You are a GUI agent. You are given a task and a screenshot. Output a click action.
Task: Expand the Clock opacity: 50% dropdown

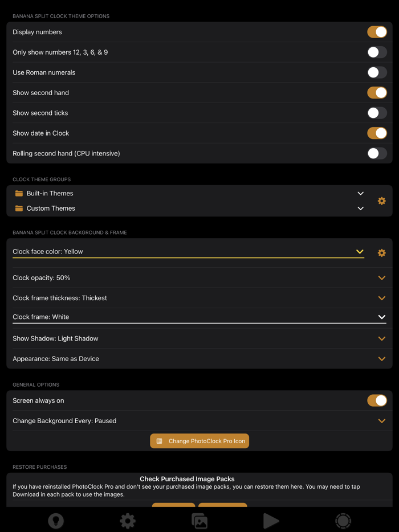click(x=381, y=278)
